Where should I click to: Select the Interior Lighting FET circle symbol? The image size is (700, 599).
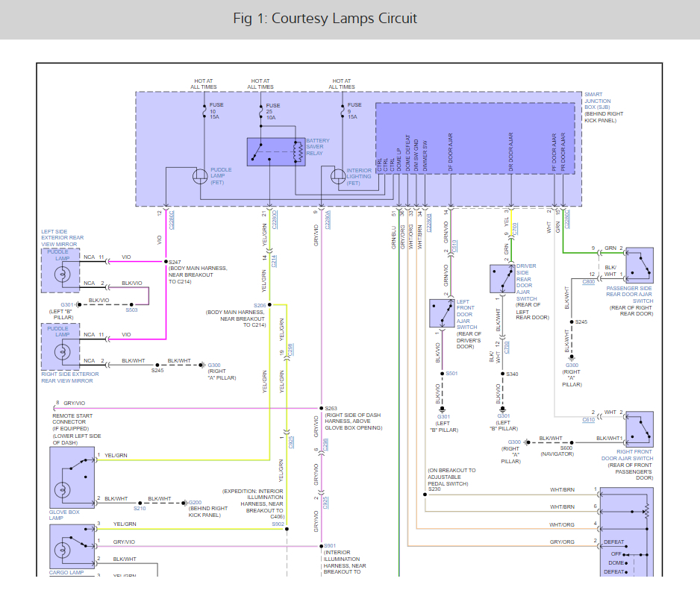(338, 176)
